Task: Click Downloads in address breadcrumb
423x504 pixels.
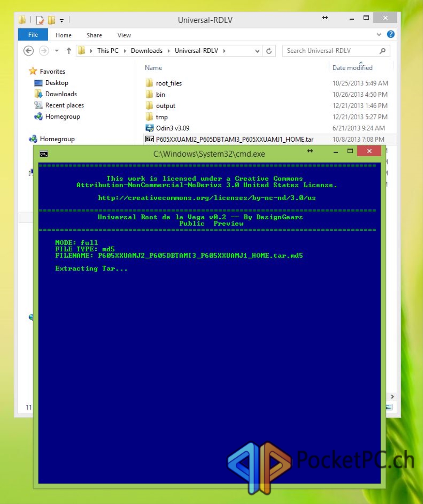Action: 147,51
